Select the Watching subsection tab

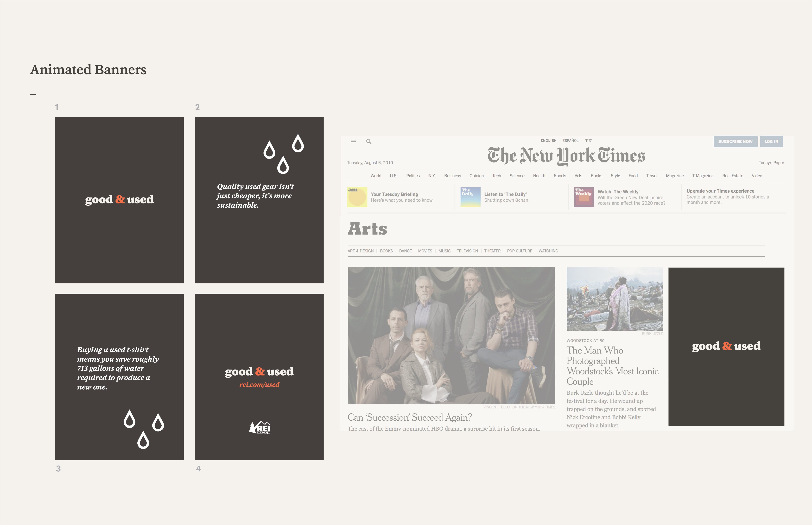[548, 251]
